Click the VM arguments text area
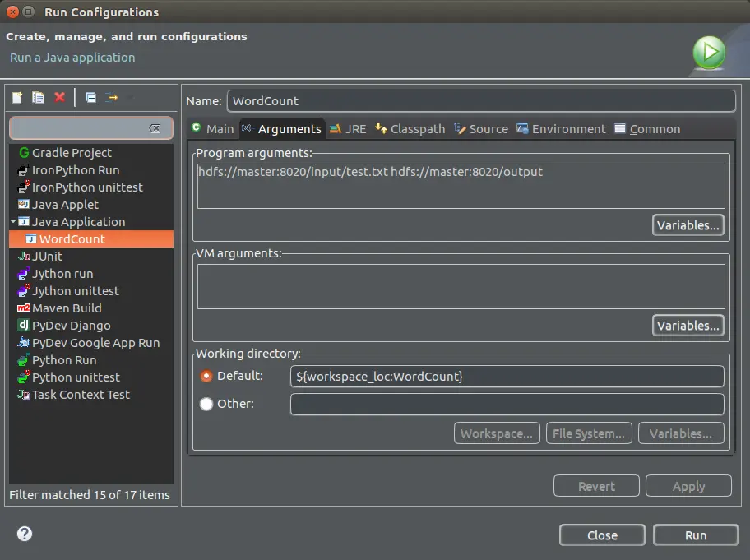Image resolution: width=750 pixels, height=560 pixels. [x=461, y=286]
